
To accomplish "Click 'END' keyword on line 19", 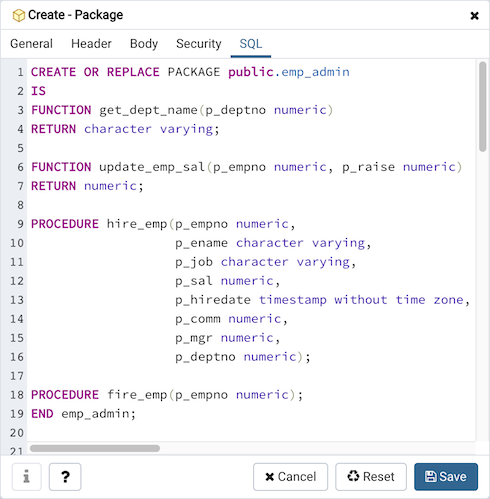I will pyautogui.click(x=42, y=414).
